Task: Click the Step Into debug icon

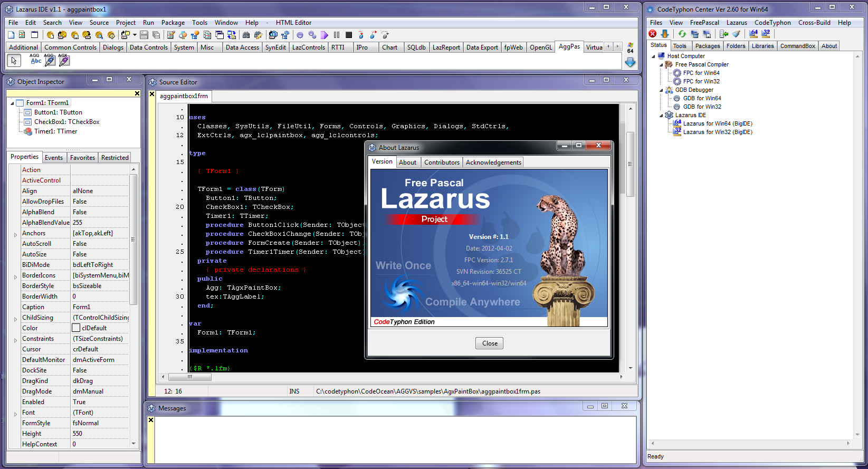Action: pyautogui.click(x=361, y=35)
